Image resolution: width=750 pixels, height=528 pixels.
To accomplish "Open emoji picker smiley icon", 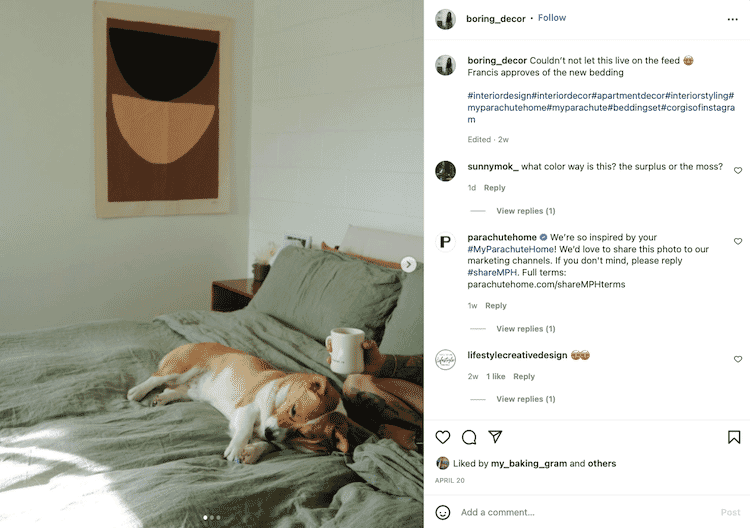I will coord(443,512).
